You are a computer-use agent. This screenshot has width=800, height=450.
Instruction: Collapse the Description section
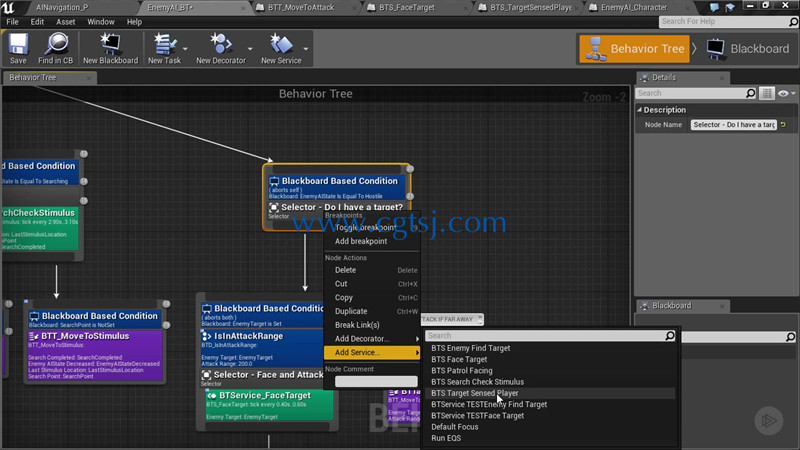(639, 110)
